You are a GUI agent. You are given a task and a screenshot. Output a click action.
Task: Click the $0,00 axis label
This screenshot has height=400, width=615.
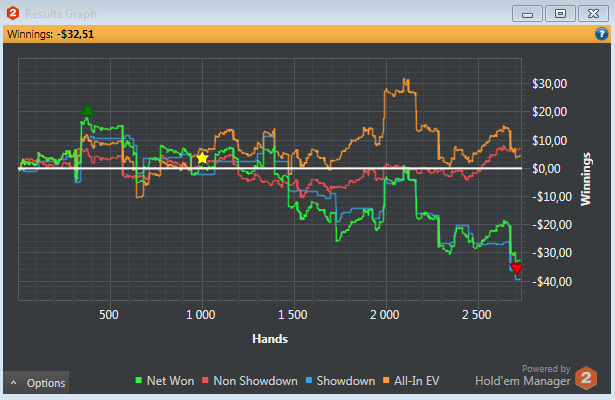[x=546, y=169]
